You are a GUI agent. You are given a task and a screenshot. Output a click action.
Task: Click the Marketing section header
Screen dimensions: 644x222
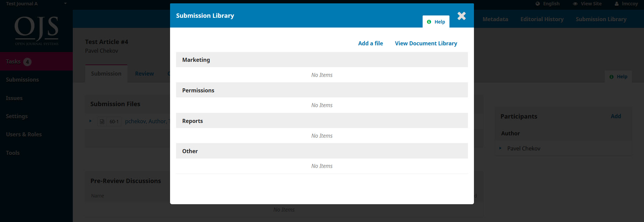(x=322, y=60)
